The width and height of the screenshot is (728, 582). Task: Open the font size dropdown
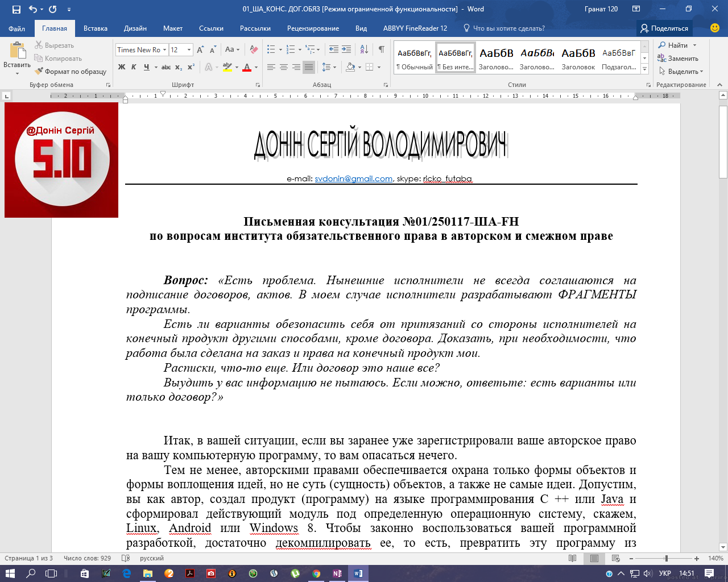point(189,50)
